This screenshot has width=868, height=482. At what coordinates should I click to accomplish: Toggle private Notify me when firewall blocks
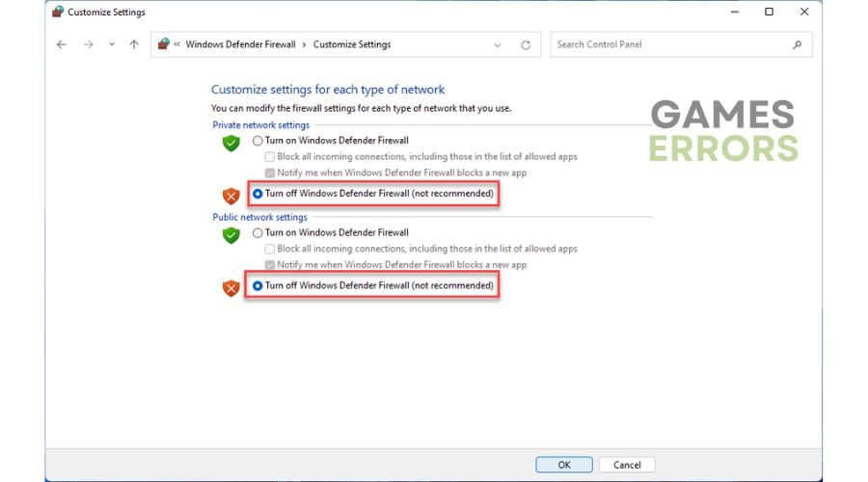[x=395, y=173]
